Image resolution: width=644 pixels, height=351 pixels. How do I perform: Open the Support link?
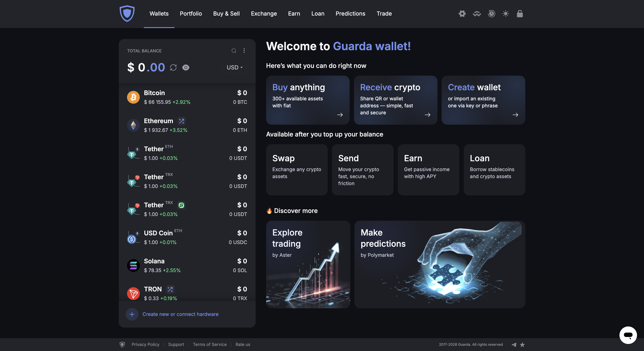pos(176,344)
